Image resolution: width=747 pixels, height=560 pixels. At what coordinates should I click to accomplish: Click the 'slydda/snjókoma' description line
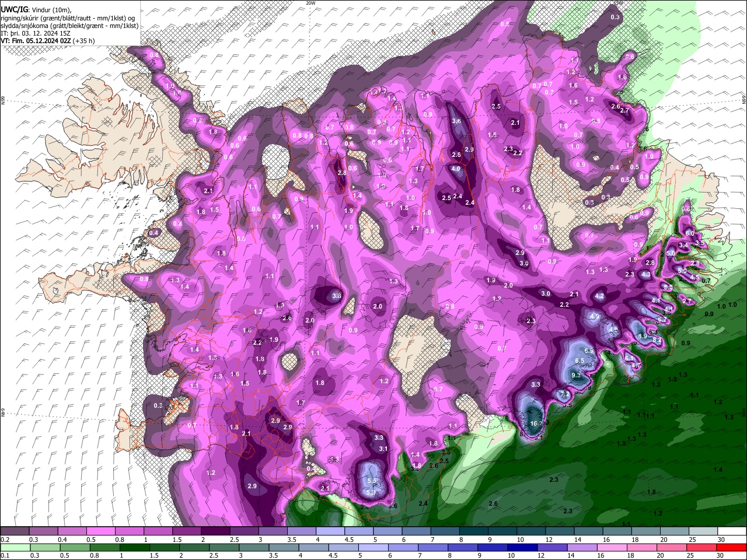[x=70, y=26]
